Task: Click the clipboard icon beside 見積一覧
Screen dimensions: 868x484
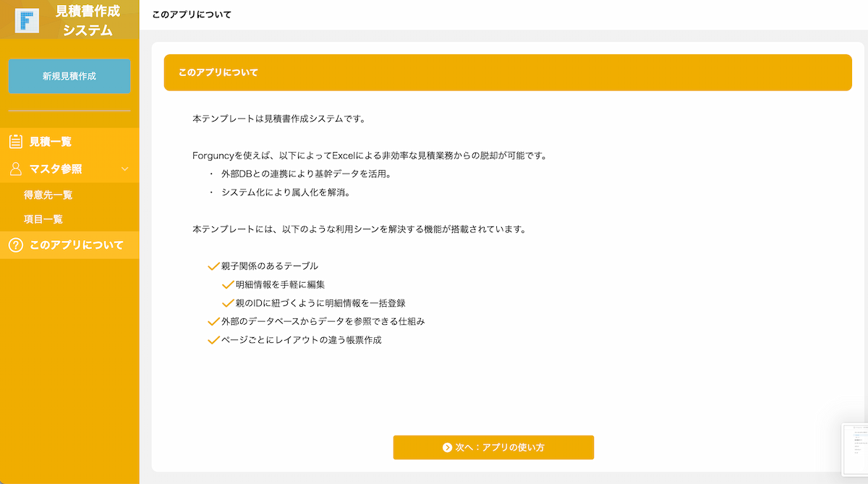Action: tap(16, 142)
